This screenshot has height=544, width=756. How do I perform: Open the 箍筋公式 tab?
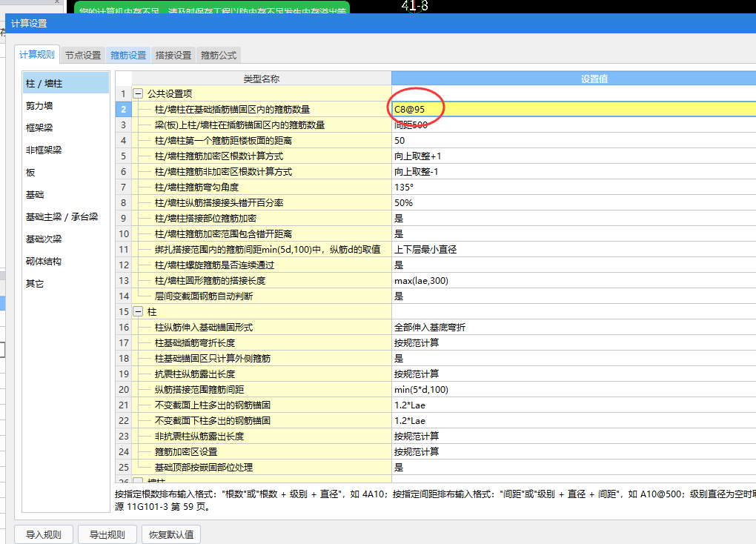219,55
